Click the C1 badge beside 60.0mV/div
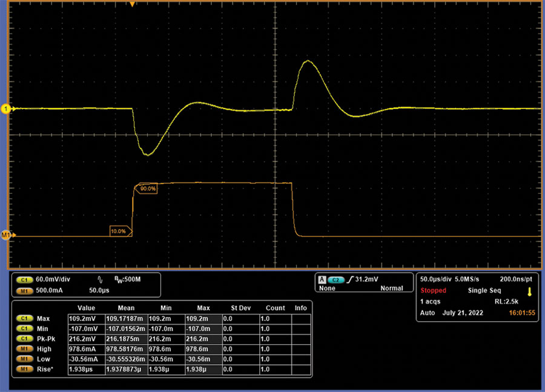545x392 pixels. coord(24,280)
